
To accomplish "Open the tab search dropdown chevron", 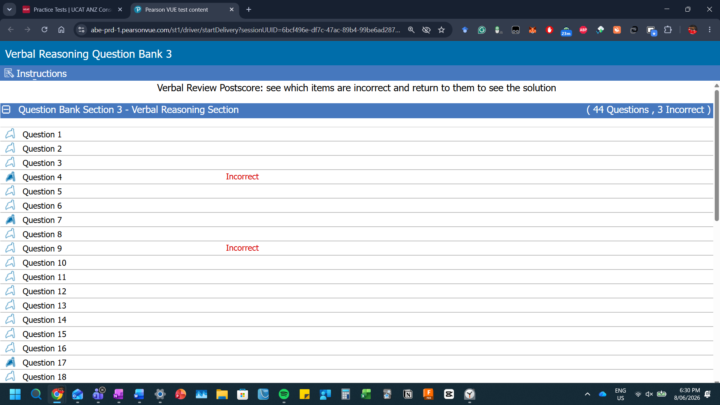I will 9,9.
